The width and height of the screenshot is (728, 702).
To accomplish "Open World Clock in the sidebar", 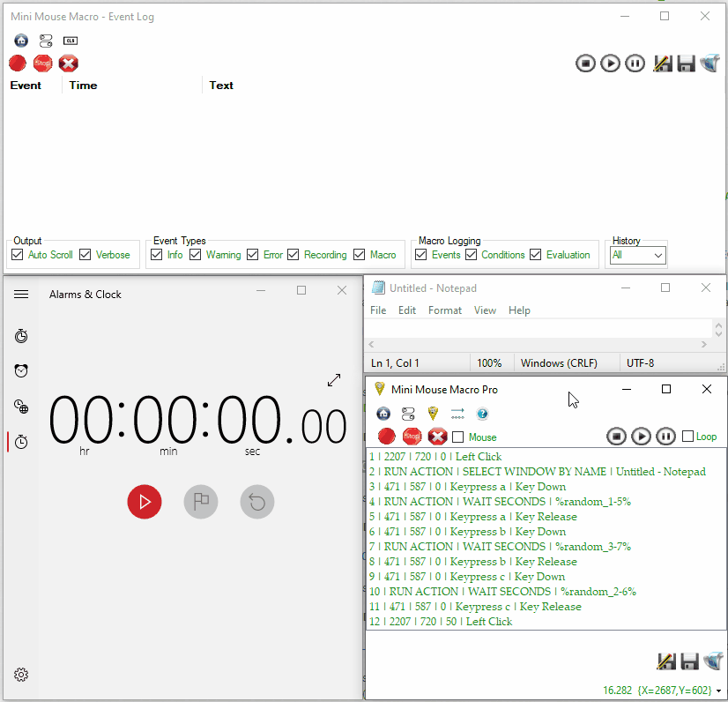I will 21,406.
